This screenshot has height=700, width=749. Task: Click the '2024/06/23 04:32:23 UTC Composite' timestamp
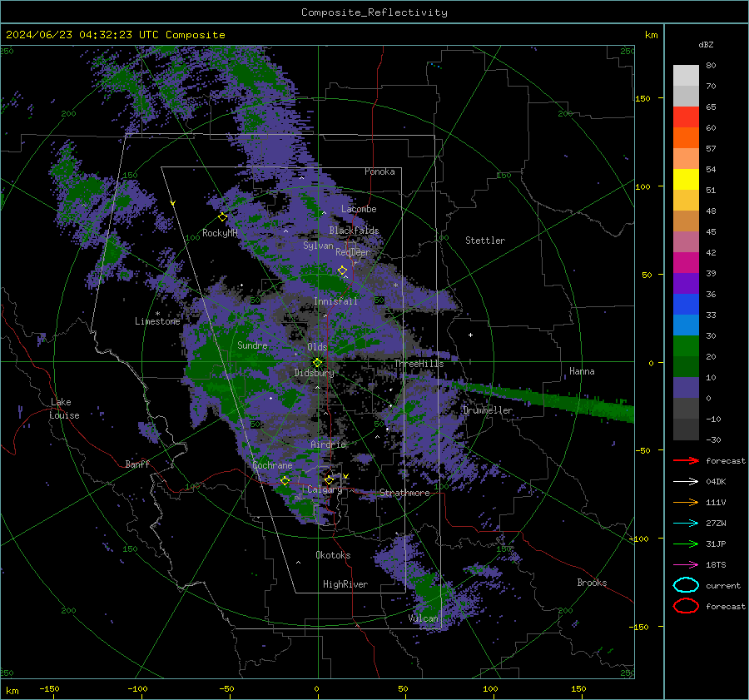(115, 35)
